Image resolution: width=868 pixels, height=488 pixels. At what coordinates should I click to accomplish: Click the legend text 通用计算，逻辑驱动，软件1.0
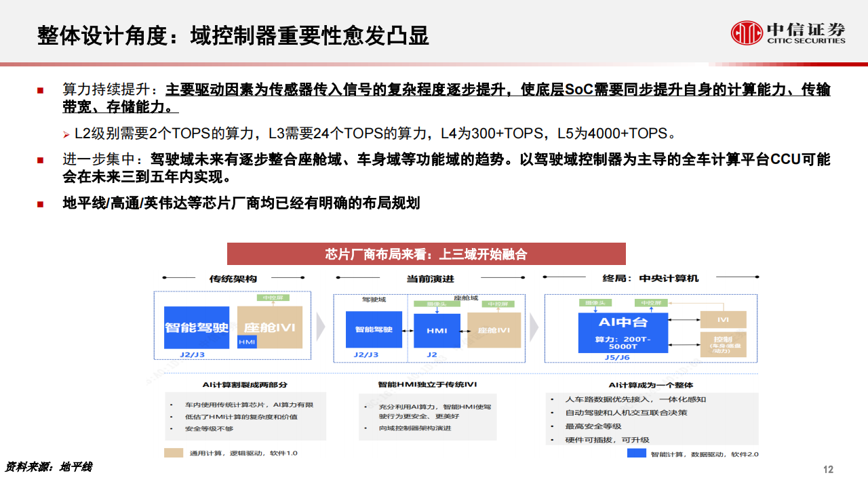[x=243, y=453]
